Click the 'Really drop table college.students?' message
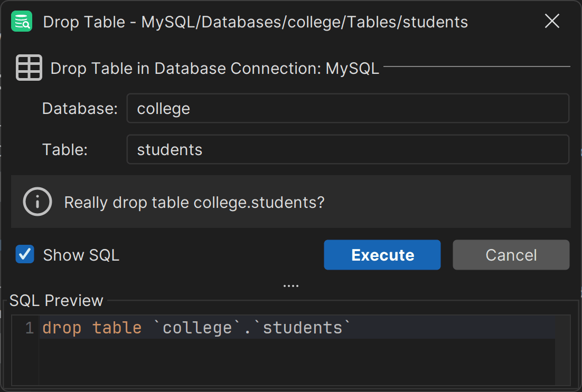582x392 pixels. [194, 203]
